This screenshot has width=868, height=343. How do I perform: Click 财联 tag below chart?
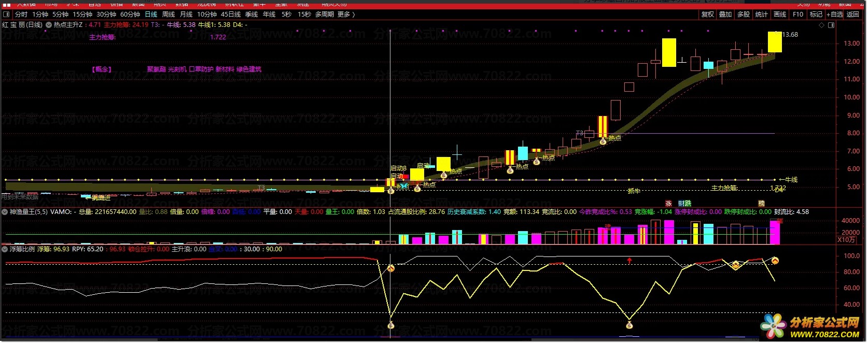[684, 204]
